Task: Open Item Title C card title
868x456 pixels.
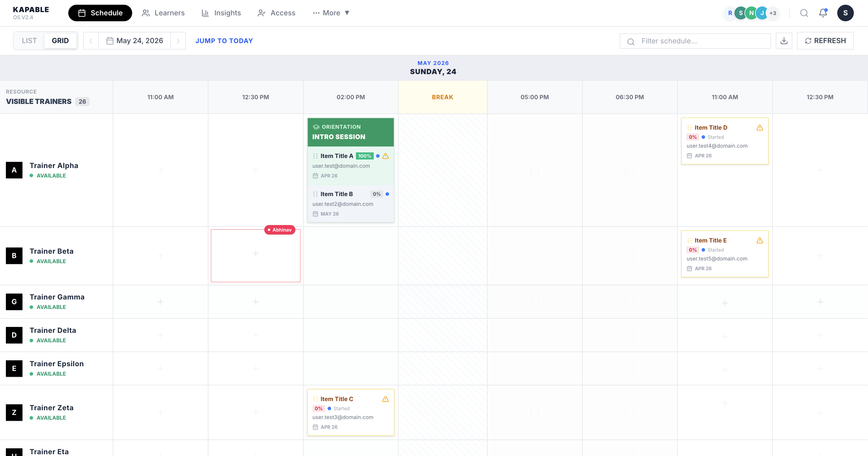Action: click(337, 399)
